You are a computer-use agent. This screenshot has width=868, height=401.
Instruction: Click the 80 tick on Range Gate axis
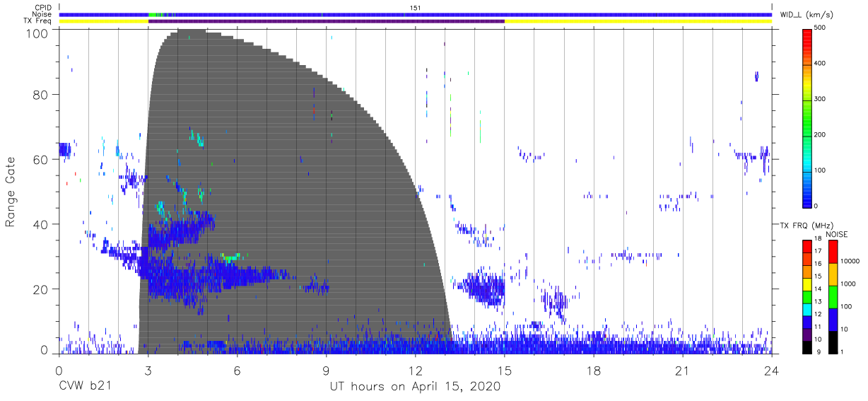pos(42,94)
